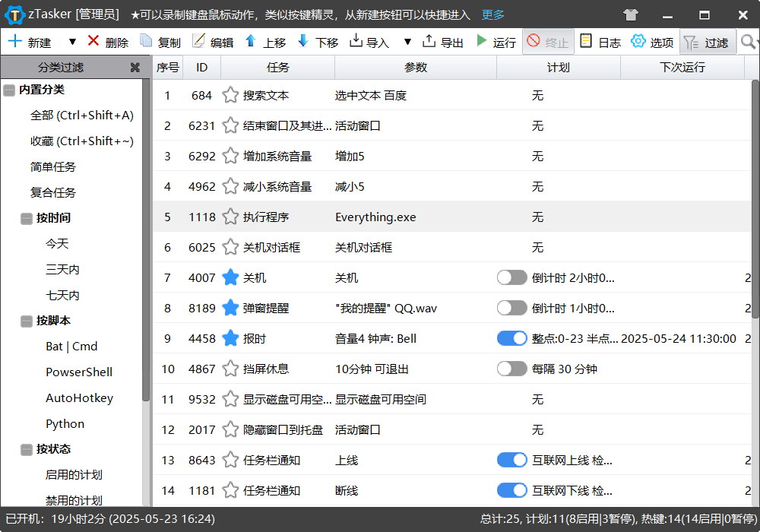
Task: Click the 新建 (New) plus icon
Action: (x=14, y=42)
